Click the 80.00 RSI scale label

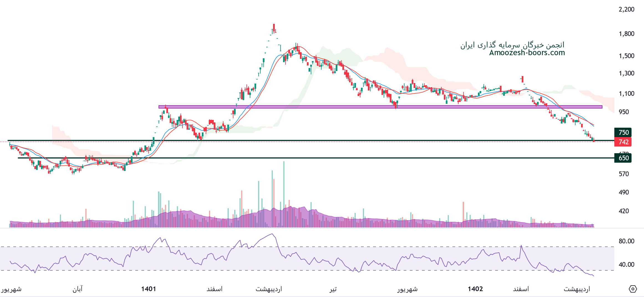click(x=626, y=241)
